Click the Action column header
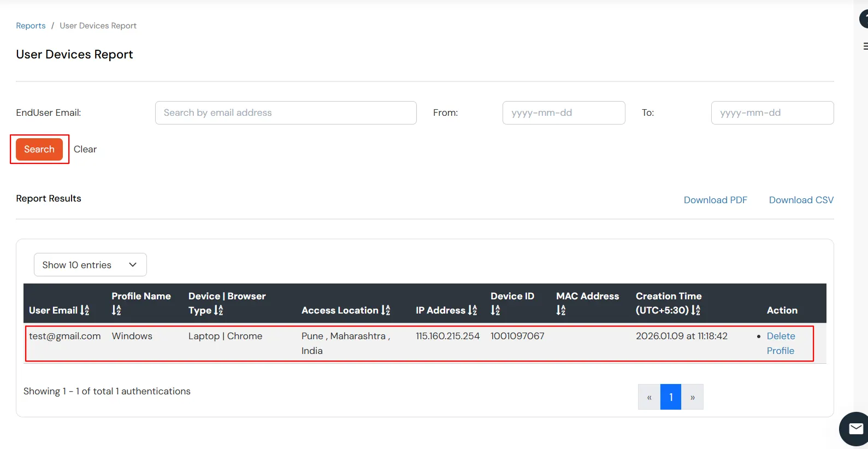This screenshot has width=868, height=449. (782, 310)
